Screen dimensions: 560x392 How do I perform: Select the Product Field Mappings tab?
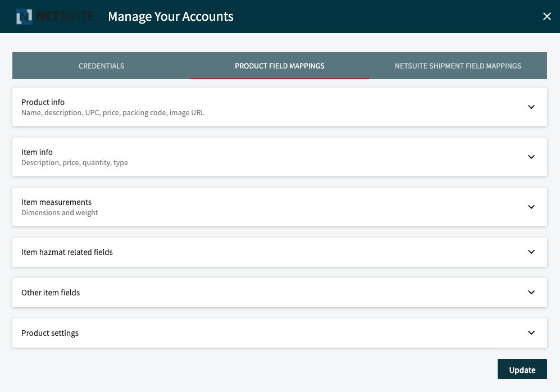(x=279, y=66)
